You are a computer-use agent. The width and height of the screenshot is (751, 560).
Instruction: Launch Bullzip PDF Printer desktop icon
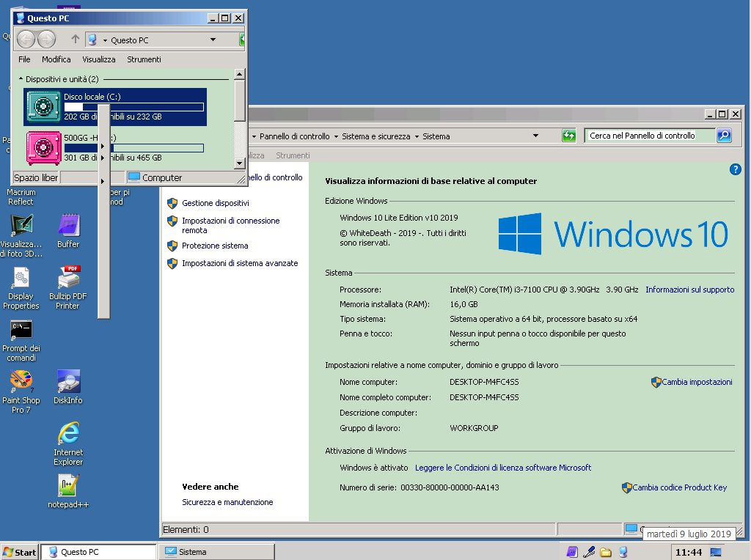68,288
